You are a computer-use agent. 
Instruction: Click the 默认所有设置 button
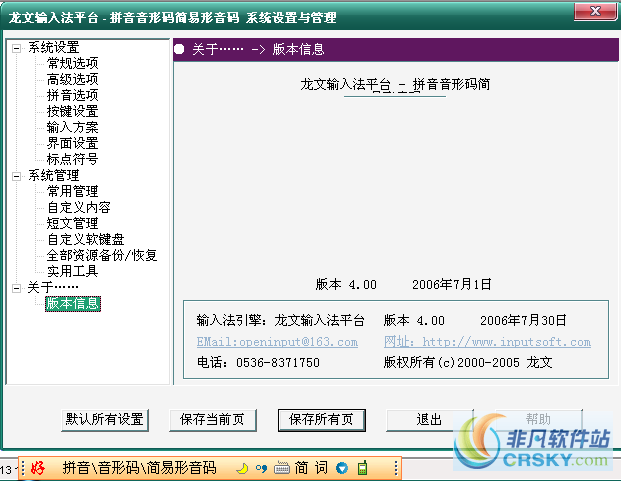tap(105, 420)
